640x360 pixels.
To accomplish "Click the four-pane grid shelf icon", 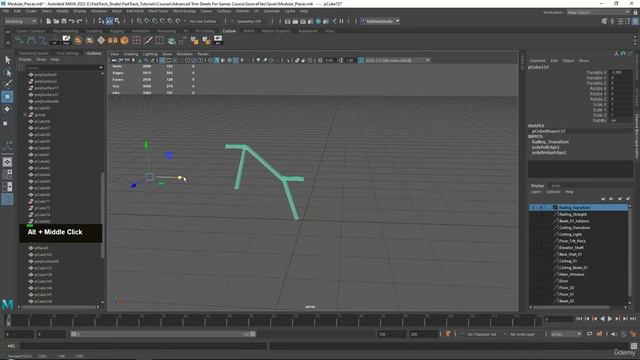I will 136,40.
